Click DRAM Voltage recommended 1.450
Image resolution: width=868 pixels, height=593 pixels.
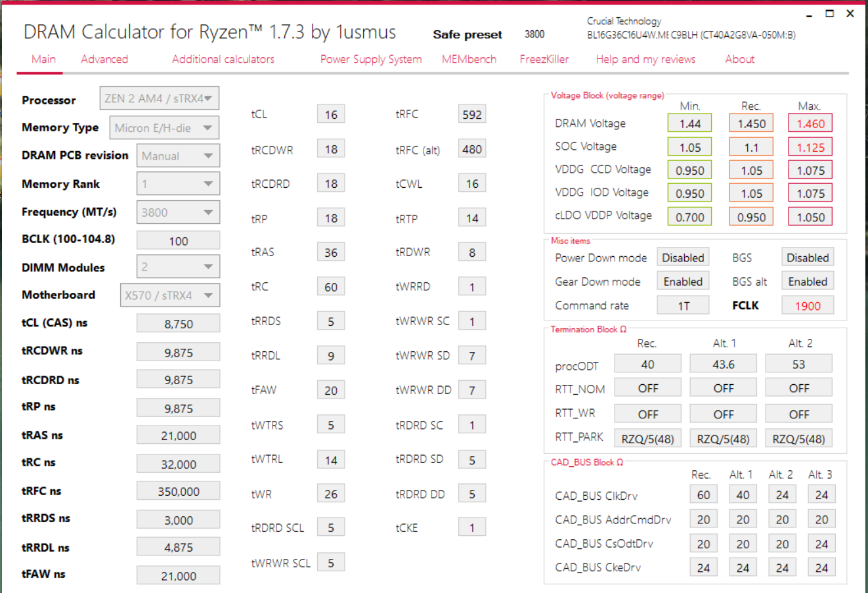[x=751, y=123]
